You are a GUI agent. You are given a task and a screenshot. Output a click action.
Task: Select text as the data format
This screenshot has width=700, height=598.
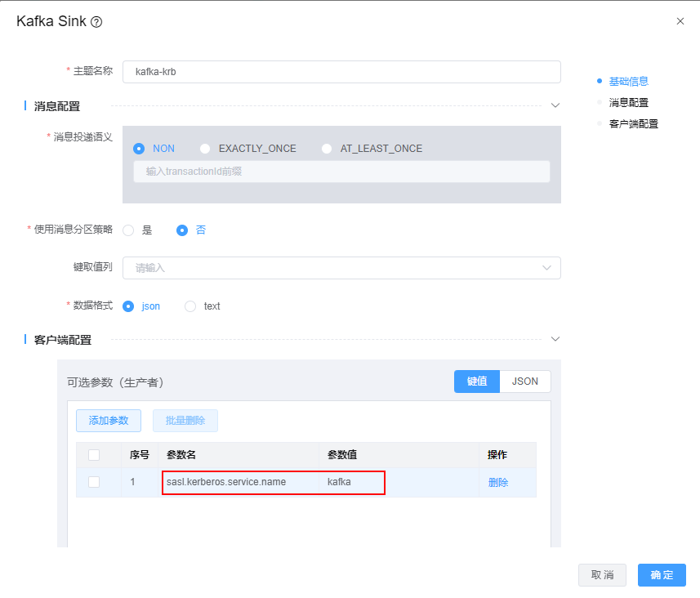(x=190, y=306)
